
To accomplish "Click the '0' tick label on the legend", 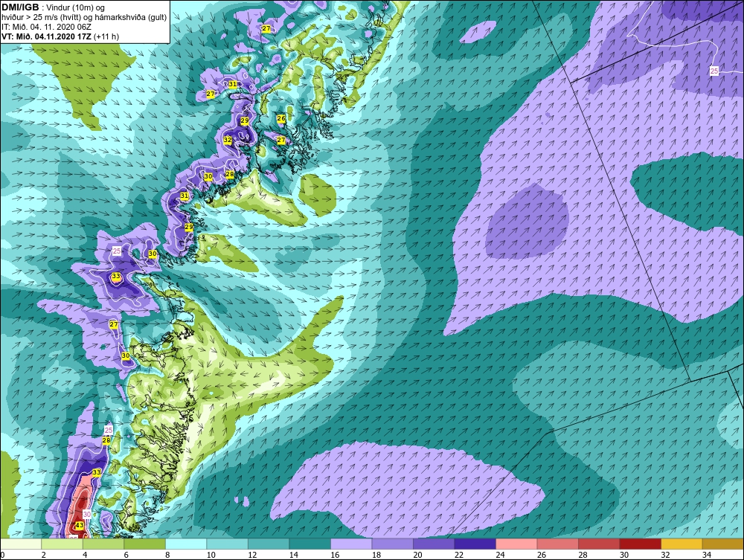I will (2, 555).
